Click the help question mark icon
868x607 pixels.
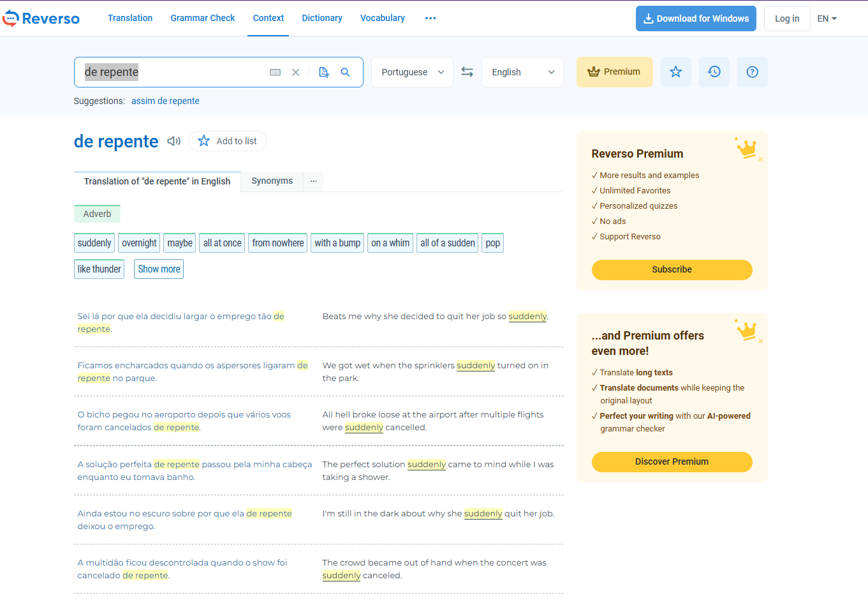coord(752,72)
